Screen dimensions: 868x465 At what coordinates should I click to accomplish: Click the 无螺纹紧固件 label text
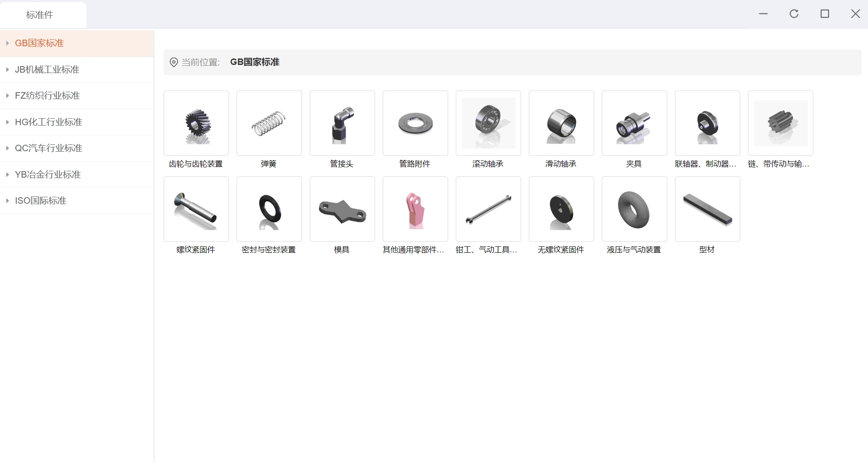(x=561, y=250)
